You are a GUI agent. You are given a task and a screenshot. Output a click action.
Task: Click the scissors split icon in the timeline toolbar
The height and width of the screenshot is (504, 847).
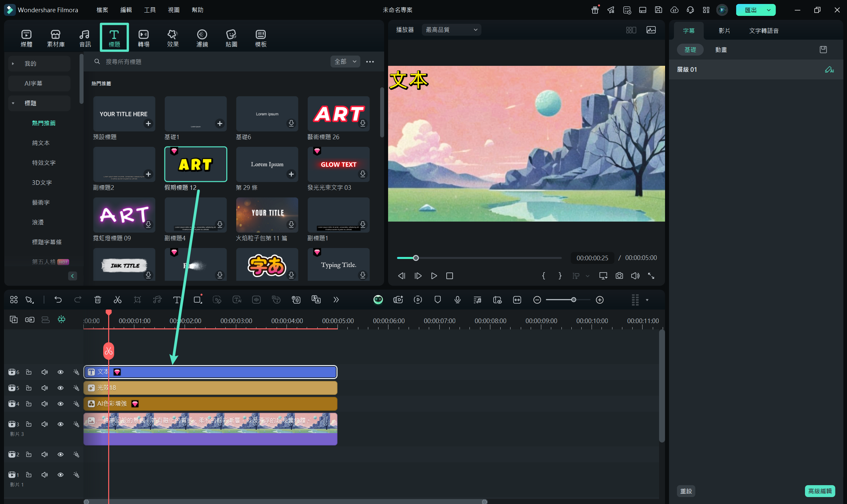tap(117, 300)
